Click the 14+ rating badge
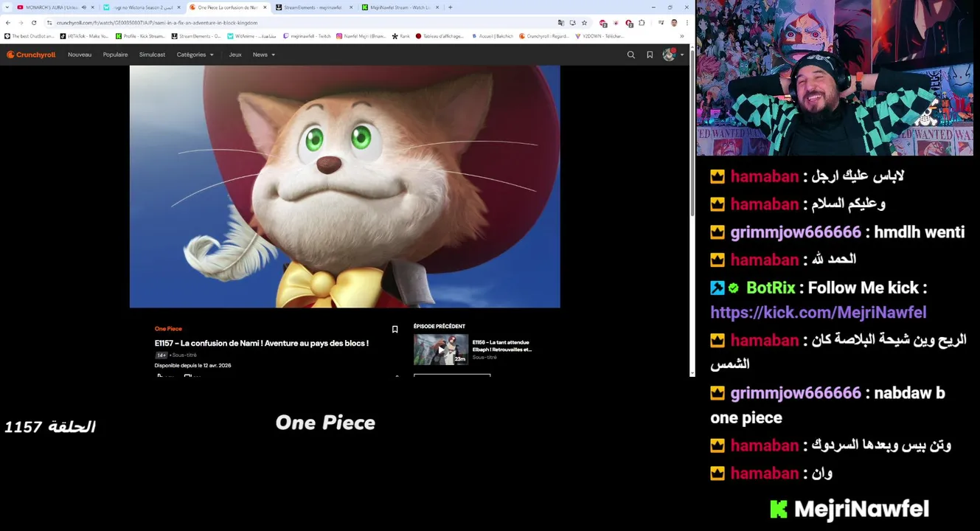 (x=161, y=355)
